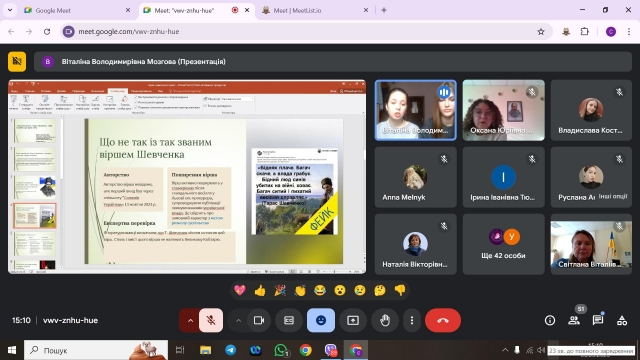This screenshot has height=360, width=640.
Task: Open the raise hand control
Action: 385,320
